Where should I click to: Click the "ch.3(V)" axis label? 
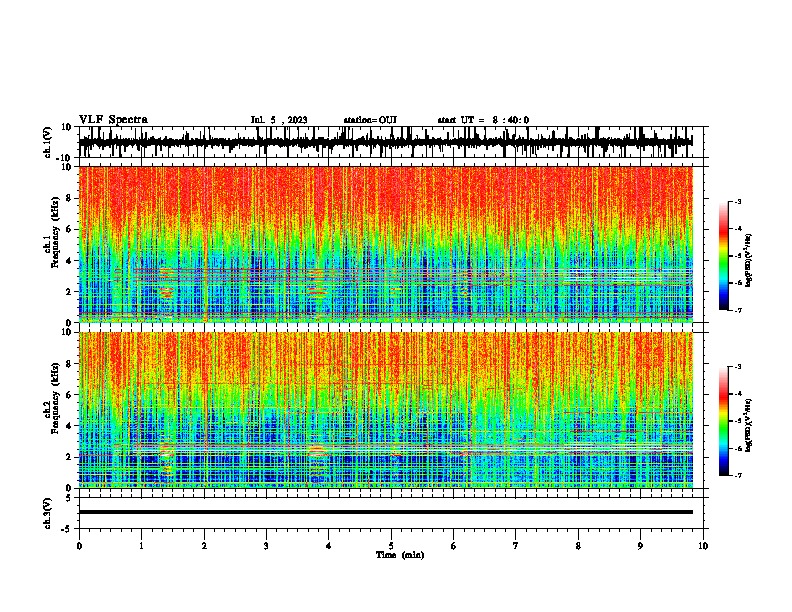[48, 514]
